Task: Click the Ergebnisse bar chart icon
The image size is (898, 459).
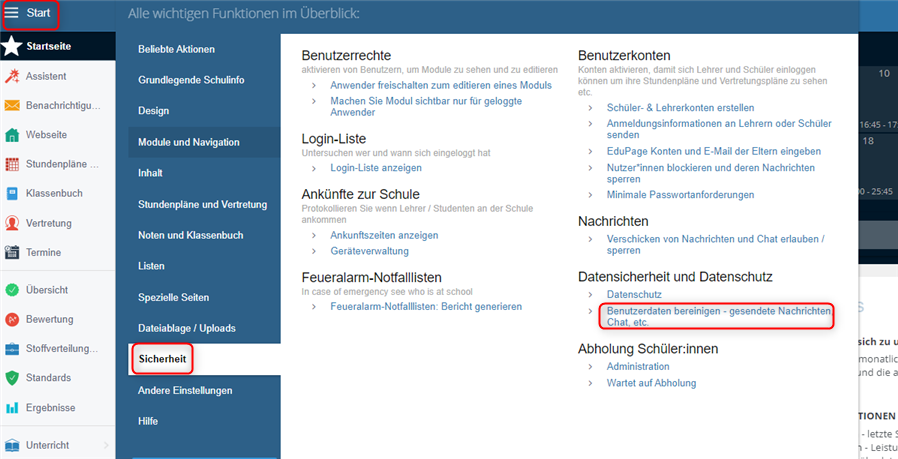Action: (x=12, y=408)
